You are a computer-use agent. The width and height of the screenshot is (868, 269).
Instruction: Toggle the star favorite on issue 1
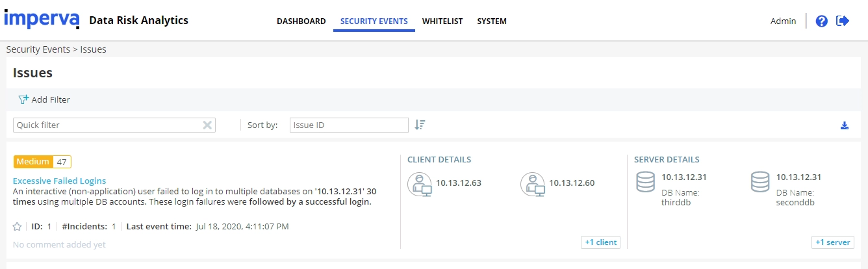[18, 227]
